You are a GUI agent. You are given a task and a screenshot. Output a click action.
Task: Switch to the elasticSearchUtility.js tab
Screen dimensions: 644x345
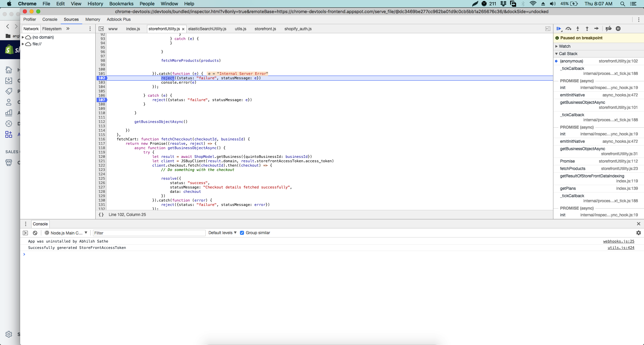(207, 29)
